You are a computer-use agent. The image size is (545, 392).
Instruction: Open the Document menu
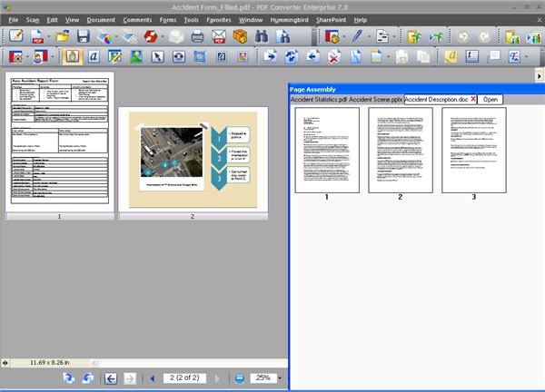pyautogui.click(x=101, y=19)
